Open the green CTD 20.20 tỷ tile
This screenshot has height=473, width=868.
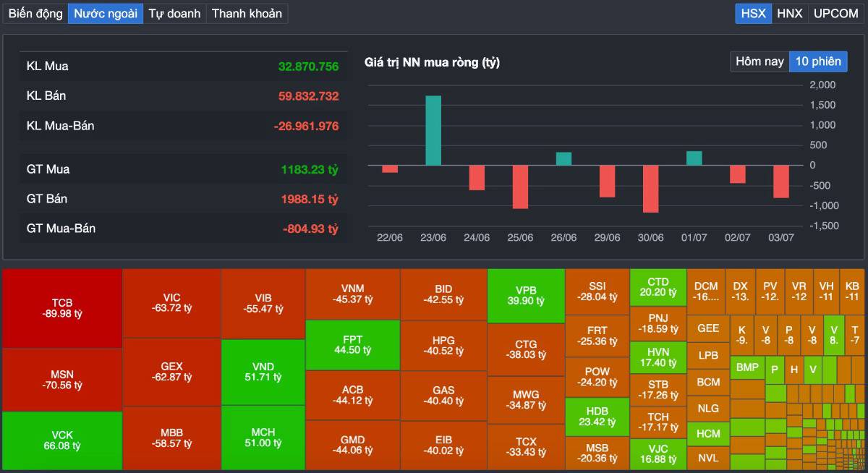pos(658,288)
